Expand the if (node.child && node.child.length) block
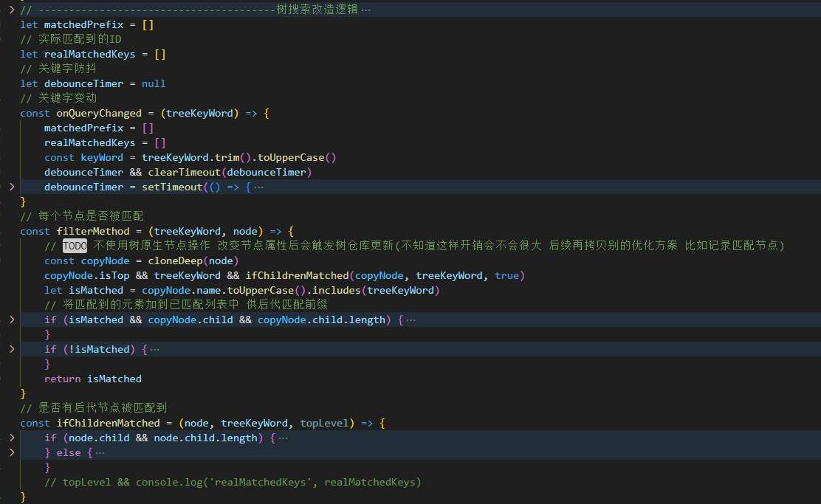Screen dimensions: 821x504 (11, 438)
